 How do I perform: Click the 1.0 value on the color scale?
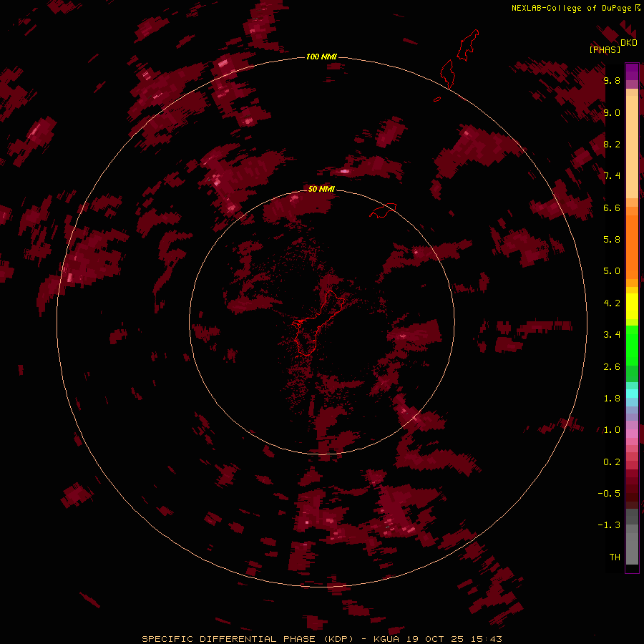[612, 430]
